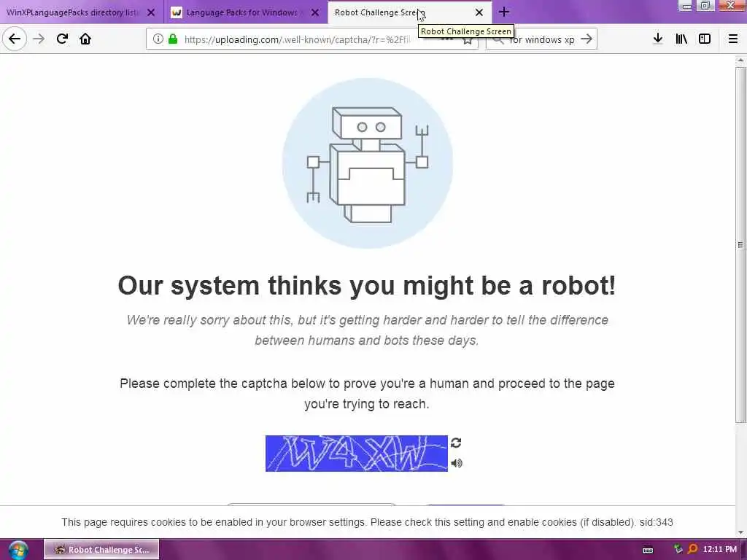
Task: Click the robot illustration
Action: click(368, 163)
